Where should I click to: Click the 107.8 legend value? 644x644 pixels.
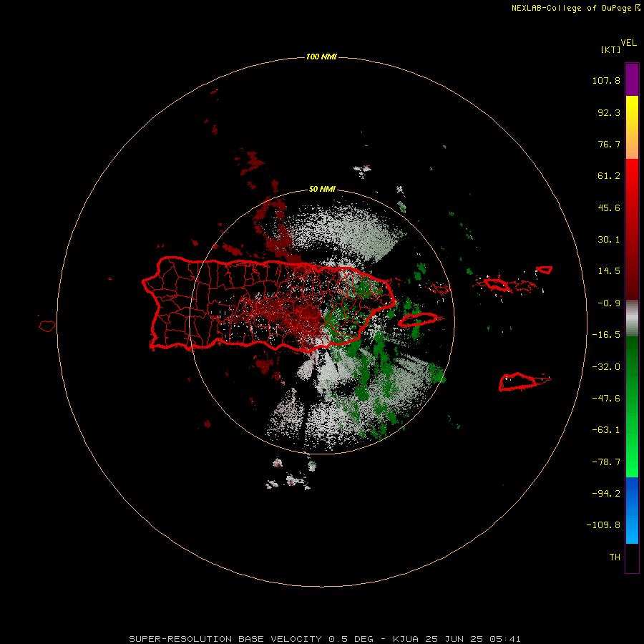click(606, 80)
